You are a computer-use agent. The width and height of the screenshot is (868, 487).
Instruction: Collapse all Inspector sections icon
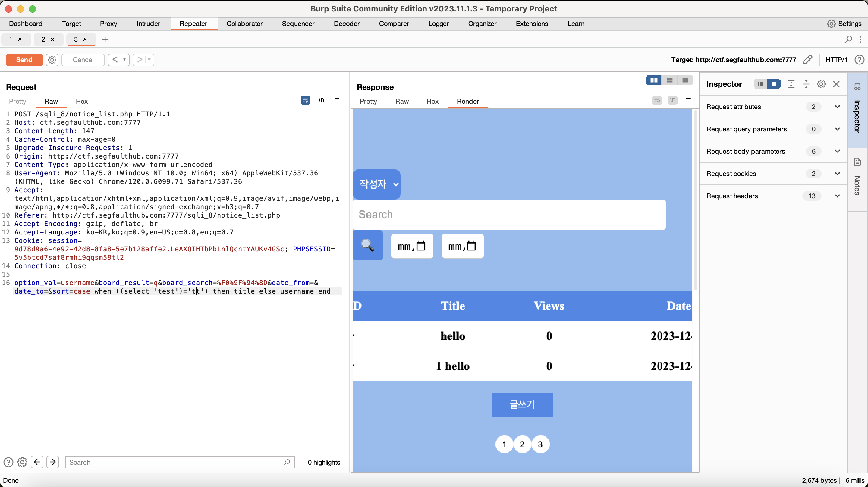pyautogui.click(x=806, y=84)
